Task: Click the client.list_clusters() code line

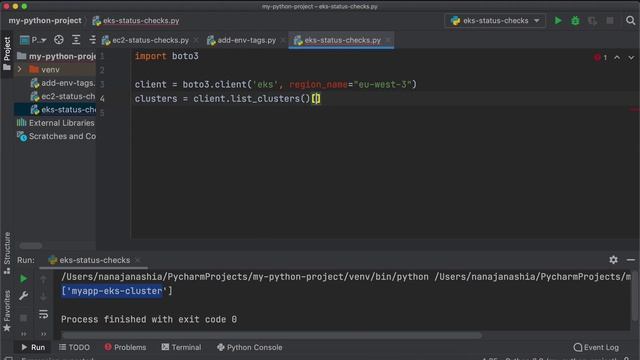Action: (227, 99)
